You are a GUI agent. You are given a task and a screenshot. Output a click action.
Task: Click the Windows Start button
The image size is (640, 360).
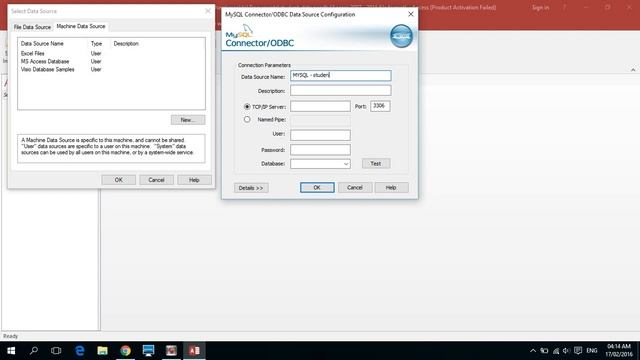[11, 351]
